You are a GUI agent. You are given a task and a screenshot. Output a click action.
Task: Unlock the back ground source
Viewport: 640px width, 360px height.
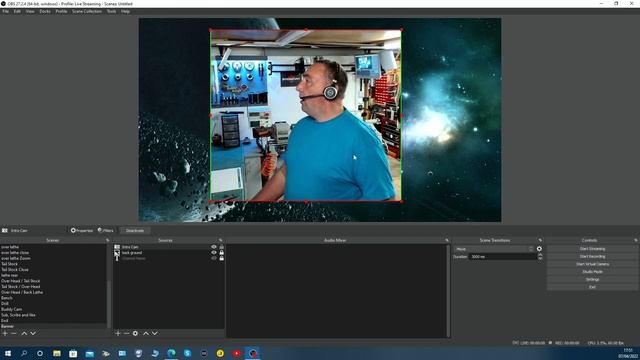[222, 253]
